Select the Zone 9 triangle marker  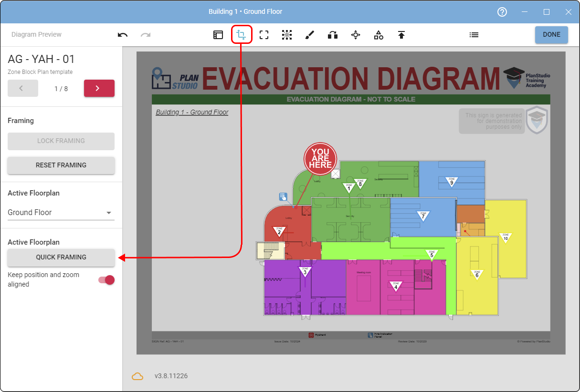pos(452,182)
